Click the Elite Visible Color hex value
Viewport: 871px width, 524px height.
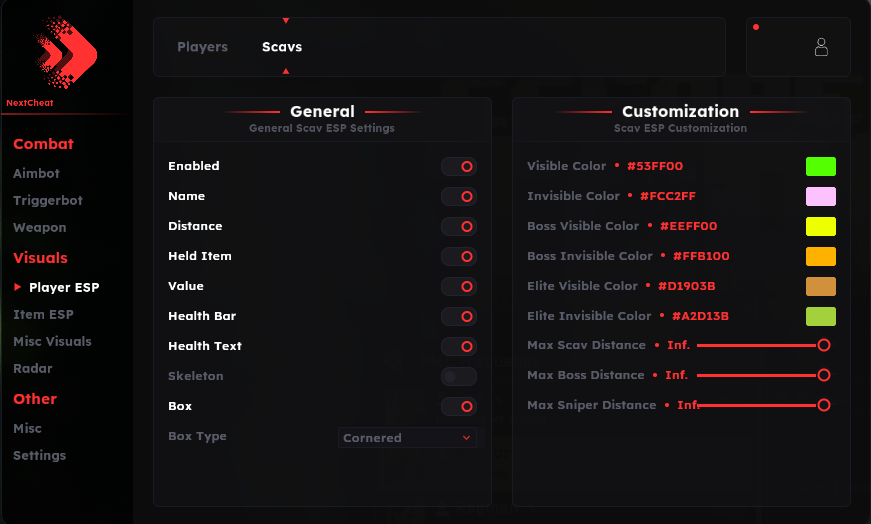[x=686, y=286]
